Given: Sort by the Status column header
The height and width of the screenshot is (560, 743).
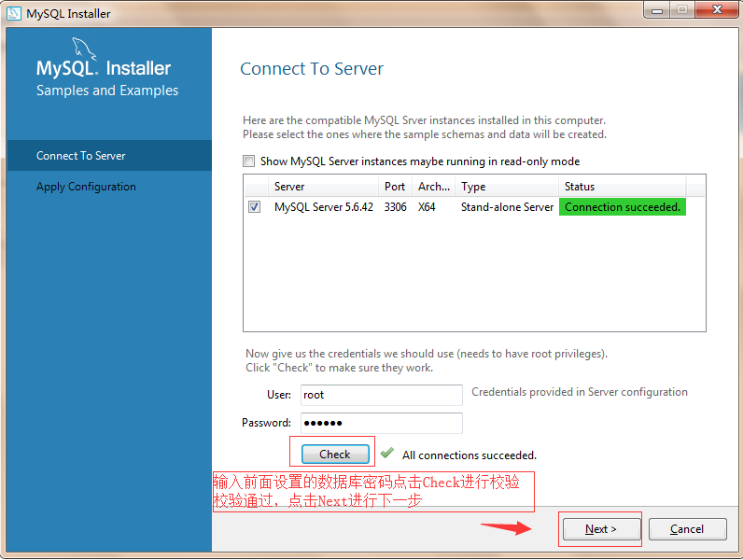Looking at the screenshot, I should tap(623, 186).
